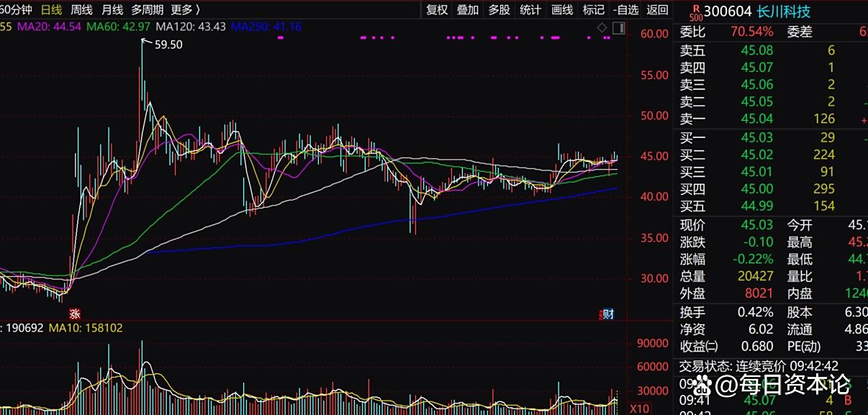Select the MA20: 44.54 indicator label
Image resolution: width=868 pixels, height=415 pixels.
coord(49,27)
